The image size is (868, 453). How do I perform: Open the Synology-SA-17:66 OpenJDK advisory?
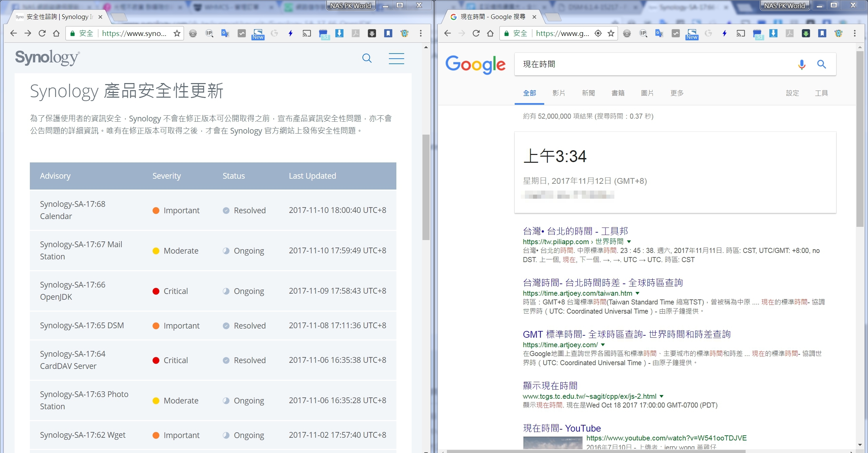[73, 291]
